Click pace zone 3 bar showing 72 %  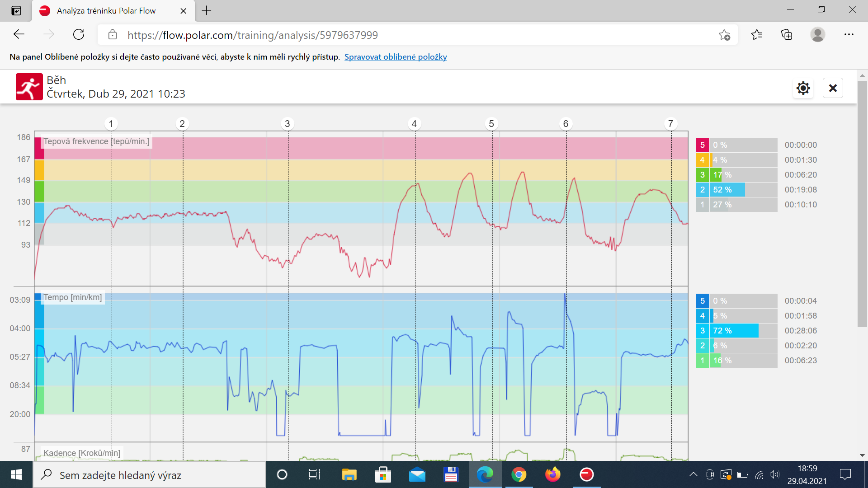coord(743,331)
